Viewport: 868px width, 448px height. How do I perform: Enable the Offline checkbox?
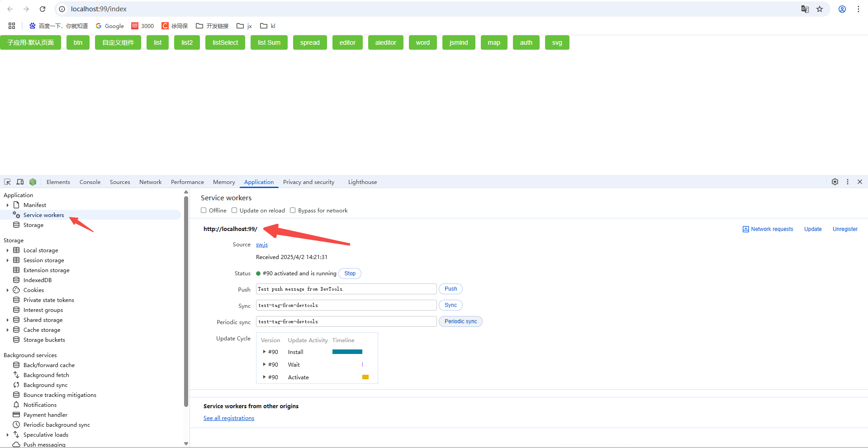[204, 210]
